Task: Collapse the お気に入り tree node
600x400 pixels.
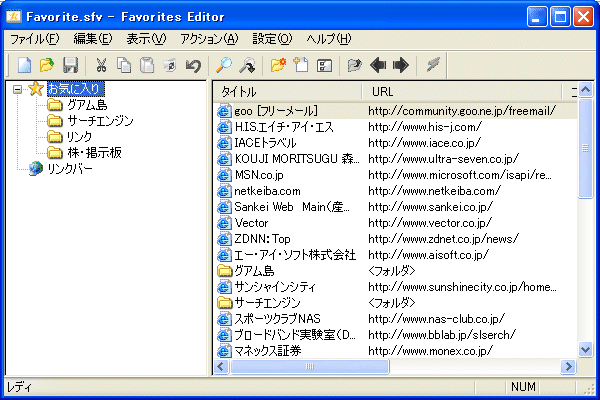Action: point(17,89)
